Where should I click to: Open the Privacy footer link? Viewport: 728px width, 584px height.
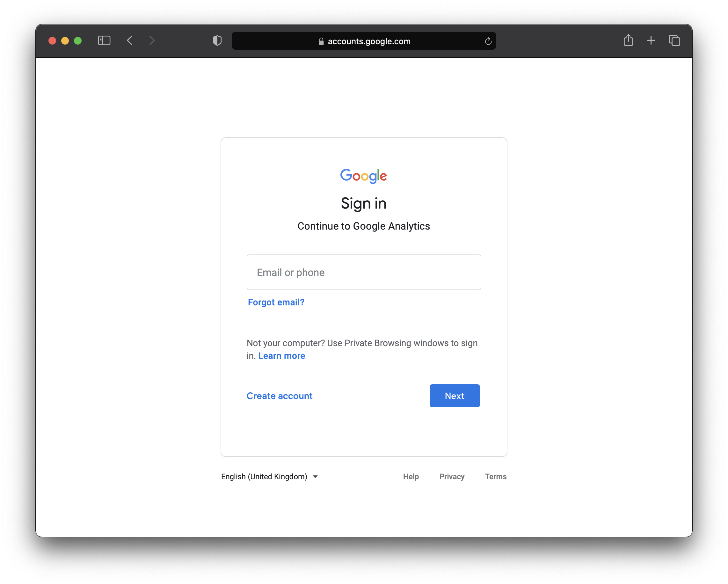[x=452, y=476]
